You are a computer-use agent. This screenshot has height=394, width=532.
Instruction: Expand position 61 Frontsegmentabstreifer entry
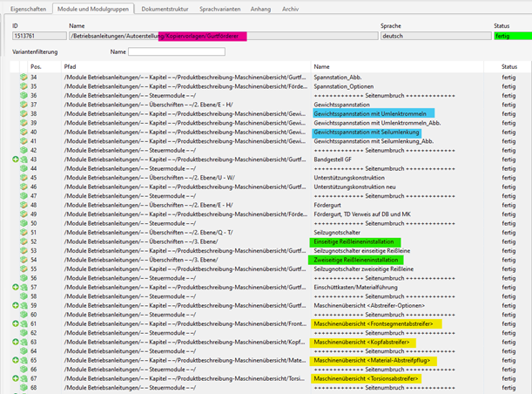point(16,323)
